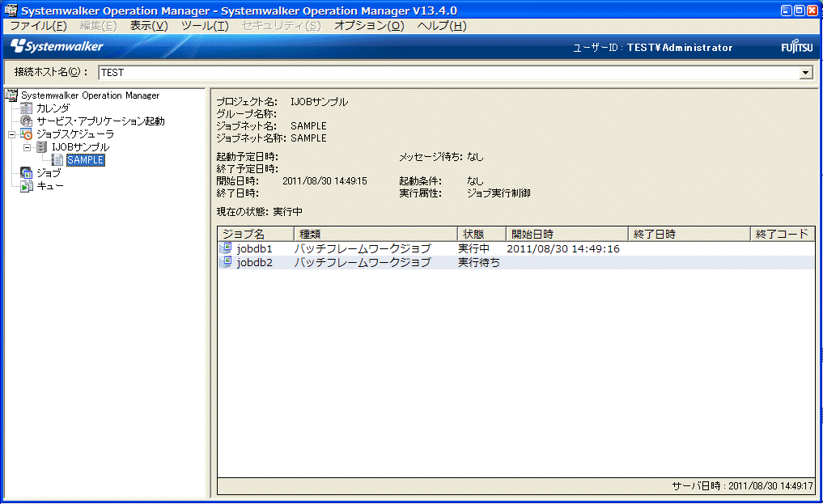Collapse the IJOBサンプル tree node
Viewport: 823px width, 504px height.
(28, 148)
